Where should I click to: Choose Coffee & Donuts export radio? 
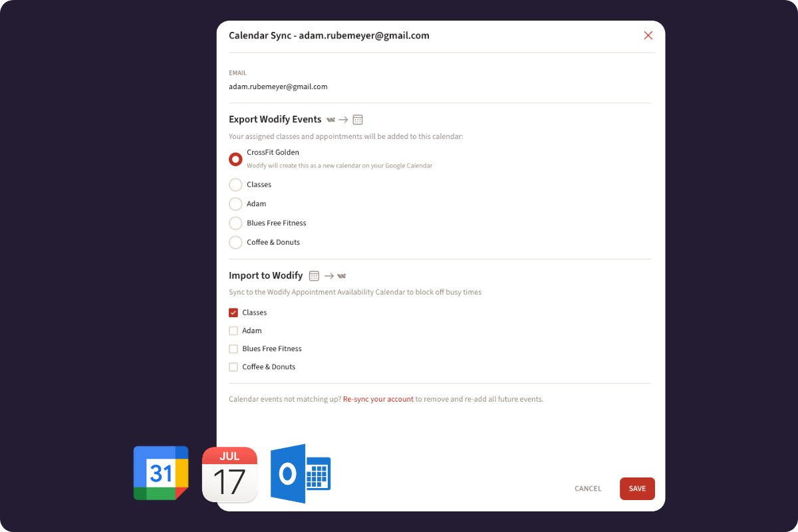pyautogui.click(x=235, y=243)
